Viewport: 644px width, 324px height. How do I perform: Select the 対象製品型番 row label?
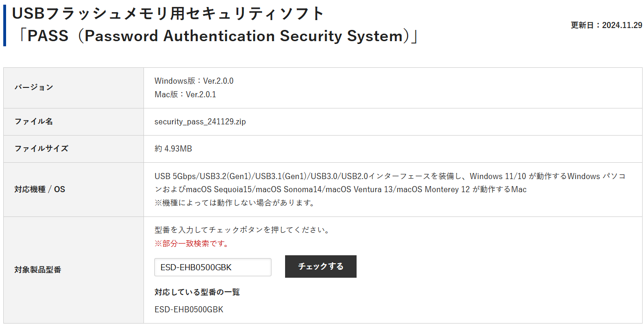click(37, 270)
